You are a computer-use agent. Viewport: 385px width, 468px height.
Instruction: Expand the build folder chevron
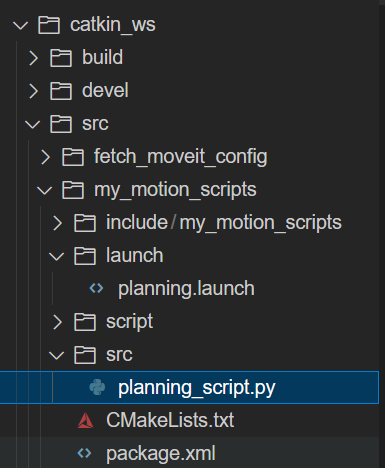point(33,58)
